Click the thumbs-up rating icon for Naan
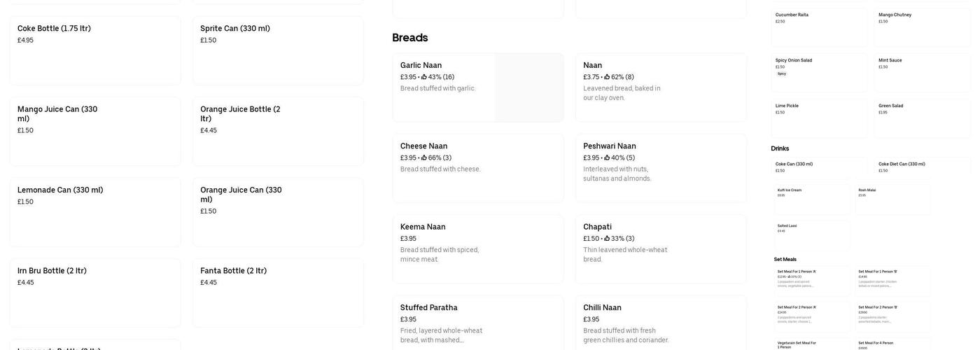 (x=607, y=77)
